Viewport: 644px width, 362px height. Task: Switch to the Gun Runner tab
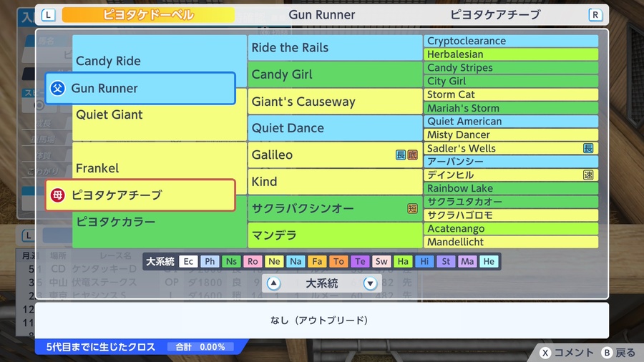click(321, 15)
